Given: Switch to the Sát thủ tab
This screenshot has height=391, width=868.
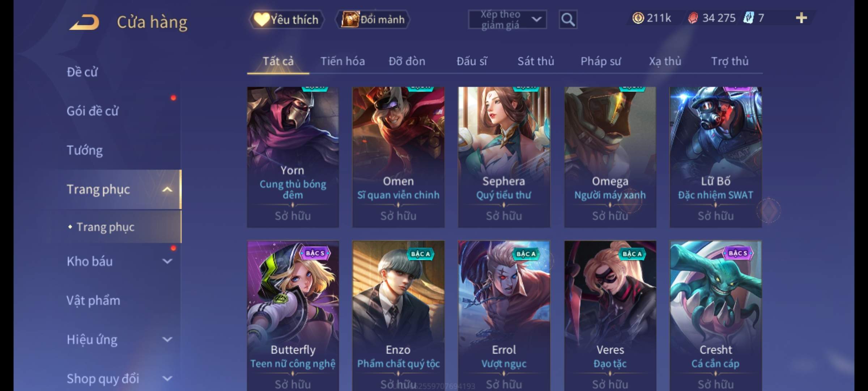Looking at the screenshot, I should [536, 61].
